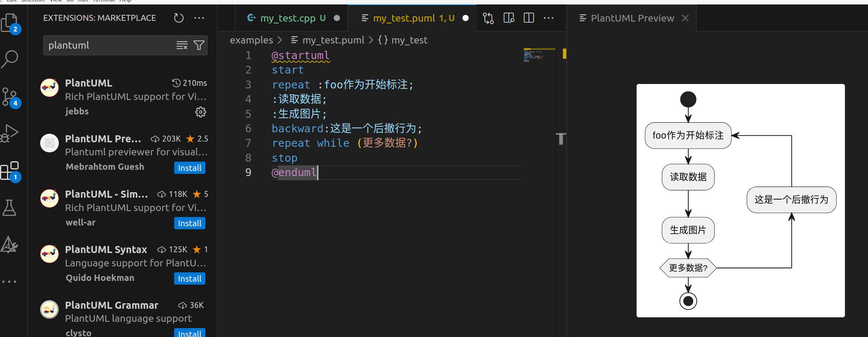Click the '读取数据' node in preview

(688, 177)
